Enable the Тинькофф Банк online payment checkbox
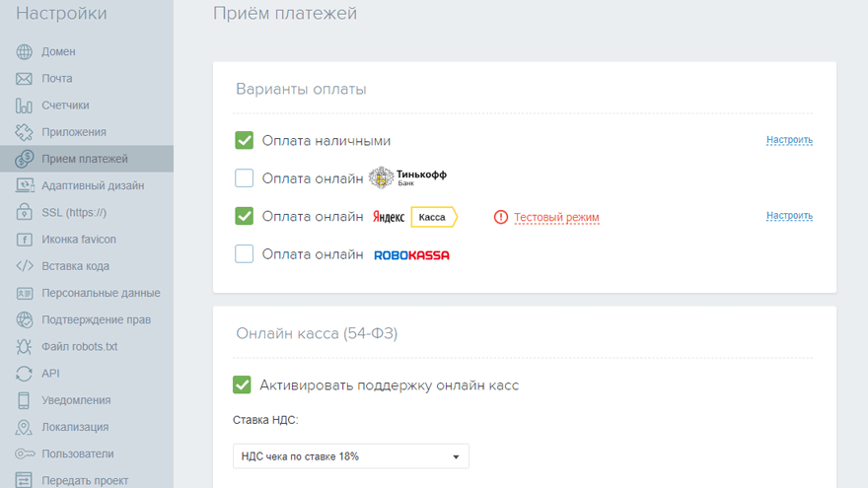The image size is (868, 488). pos(245,178)
